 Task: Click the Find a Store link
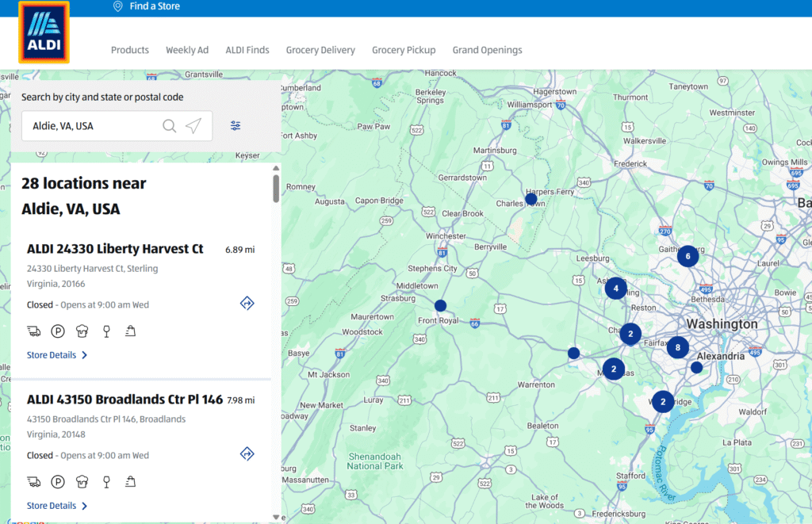pos(154,6)
